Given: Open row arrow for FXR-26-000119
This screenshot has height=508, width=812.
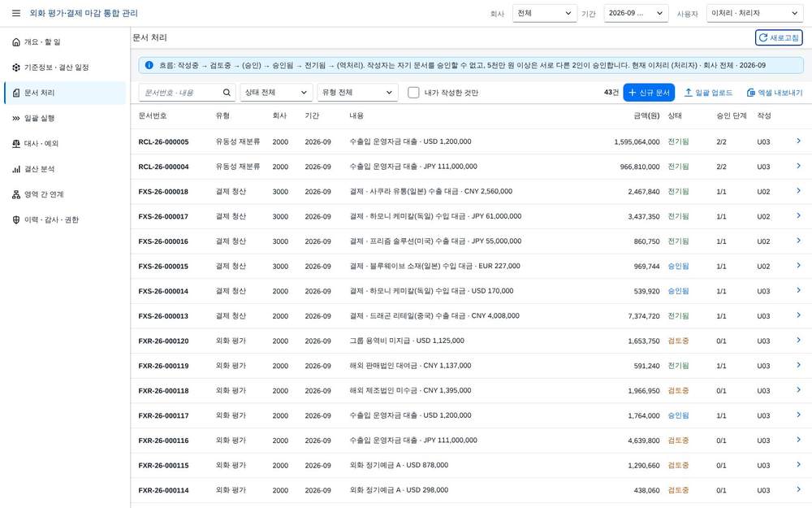Looking at the screenshot, I should click(x=798, y=365).
